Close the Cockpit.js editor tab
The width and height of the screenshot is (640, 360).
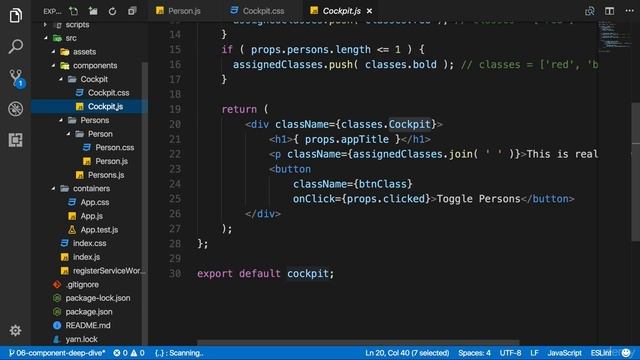pos(369,11)
